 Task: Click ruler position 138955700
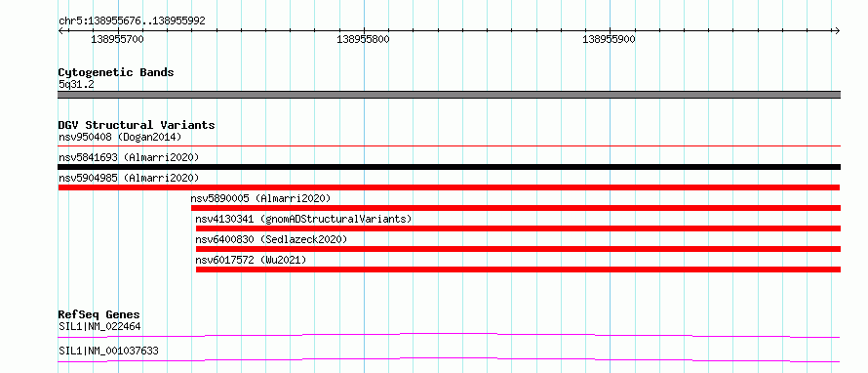tap(117, 39)
